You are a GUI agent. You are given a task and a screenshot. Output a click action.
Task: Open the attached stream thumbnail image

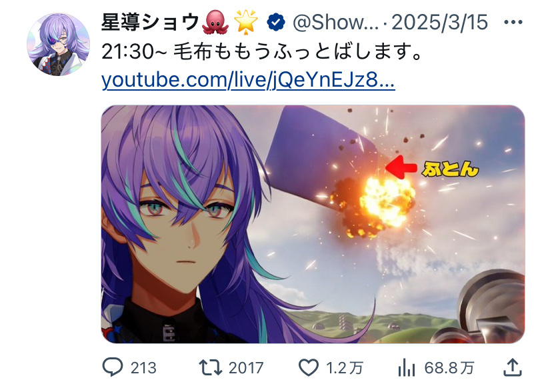pyautogui.click(x=313, y=224)
